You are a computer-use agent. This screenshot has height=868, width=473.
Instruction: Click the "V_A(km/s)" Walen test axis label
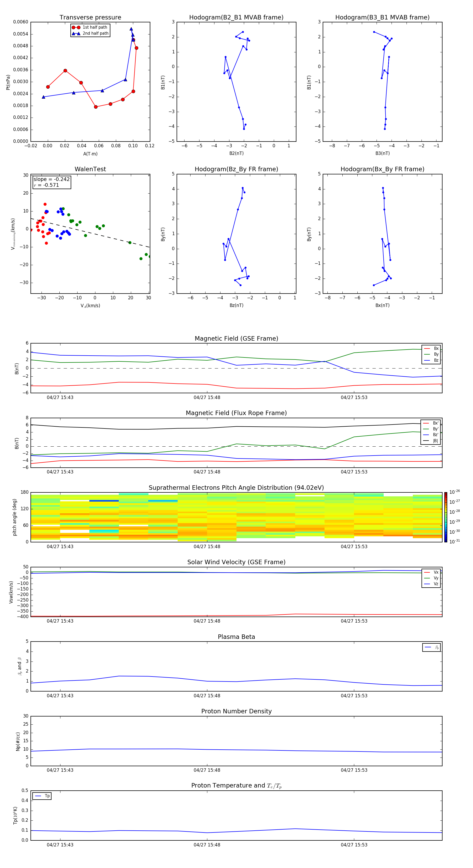(90, 306)
